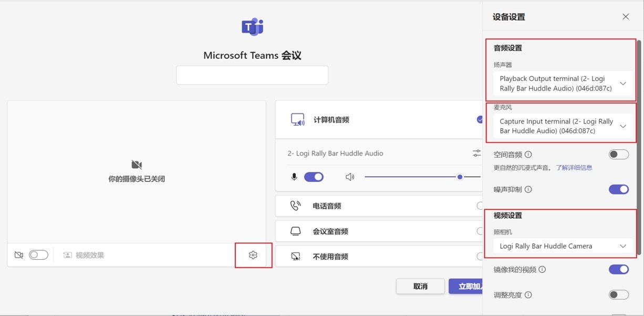644x316 pixels.
Task: Click the video effects icon
Action: 67,255
